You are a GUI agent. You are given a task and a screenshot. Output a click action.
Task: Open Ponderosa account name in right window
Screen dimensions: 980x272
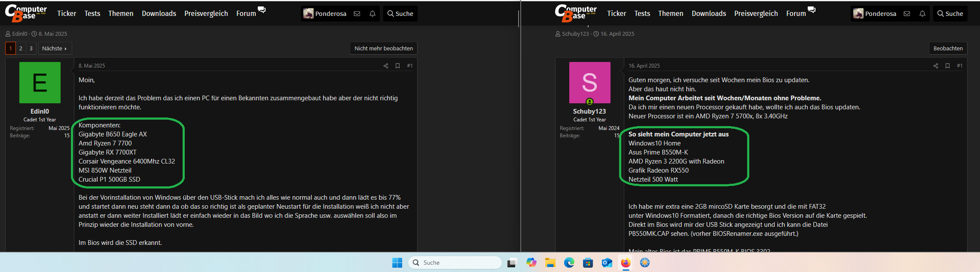[x=881, y=14]
